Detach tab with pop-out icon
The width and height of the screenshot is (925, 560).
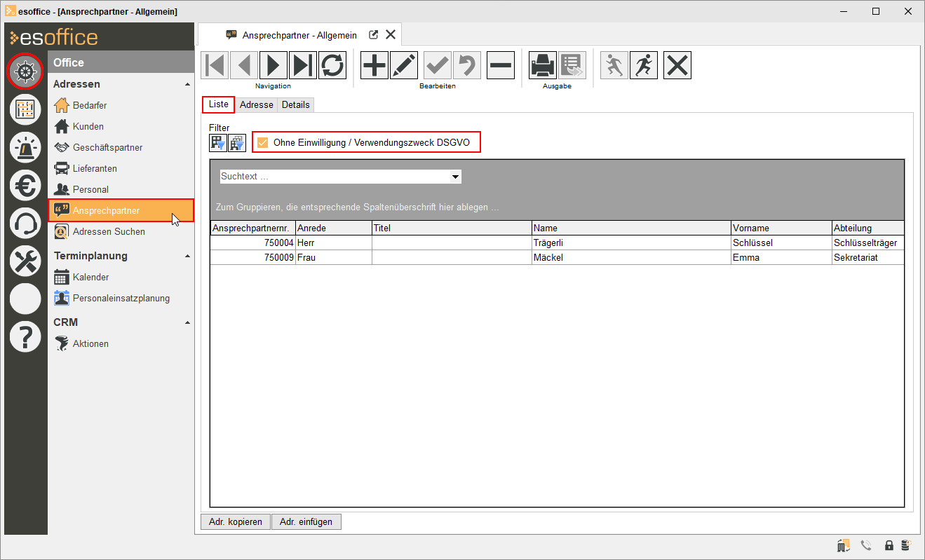[374, 35]
